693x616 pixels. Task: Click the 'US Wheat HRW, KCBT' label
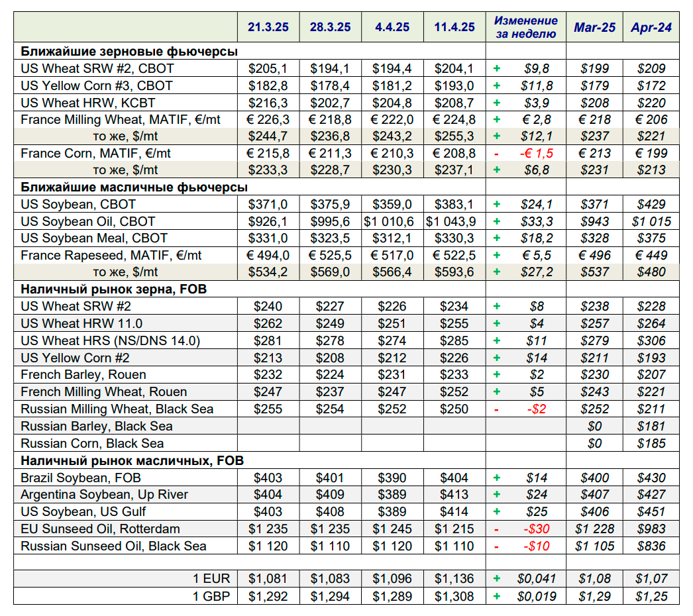point(88,103)
